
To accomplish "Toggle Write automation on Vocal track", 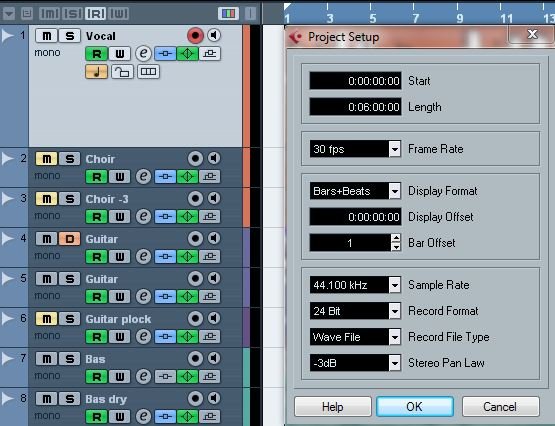I will pos(120,54).
